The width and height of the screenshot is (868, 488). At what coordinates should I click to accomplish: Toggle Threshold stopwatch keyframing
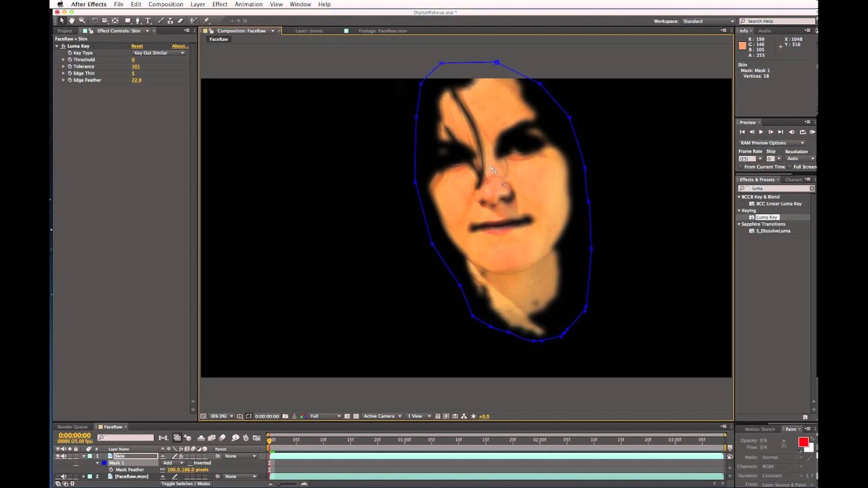point(69,60)
